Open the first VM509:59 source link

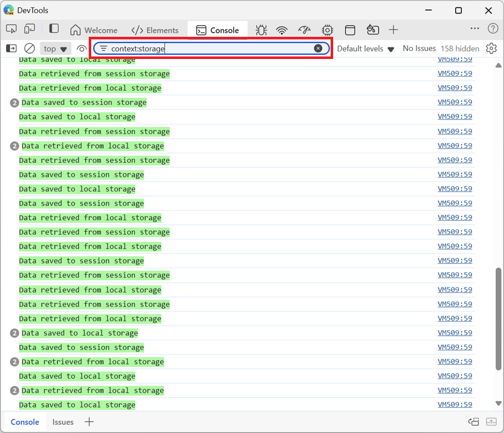click(x=455, y=59)
